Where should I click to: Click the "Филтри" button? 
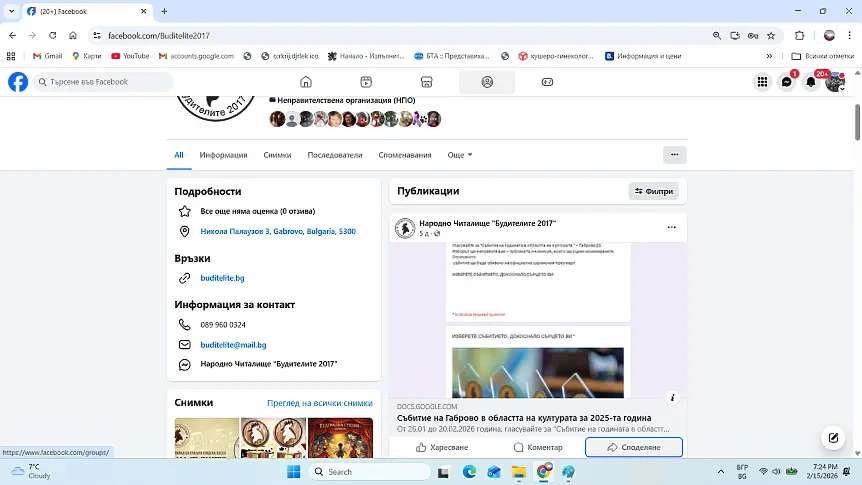[654, 191]
